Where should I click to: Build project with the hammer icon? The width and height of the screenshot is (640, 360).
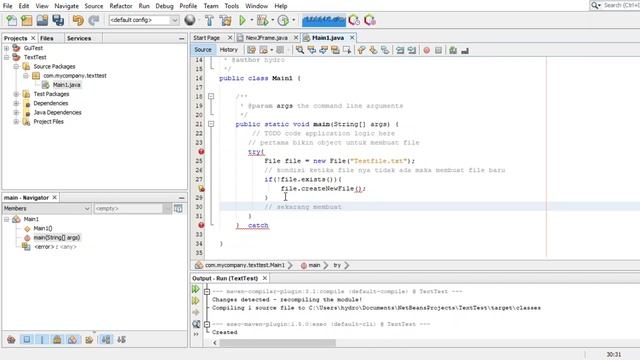pyautogui.click(x=209, y=20)
